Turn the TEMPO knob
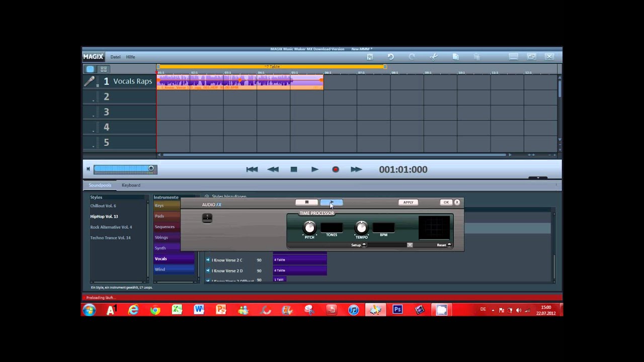Image resolution: width=644 pixels, height=362 pixels. (361, 228)
